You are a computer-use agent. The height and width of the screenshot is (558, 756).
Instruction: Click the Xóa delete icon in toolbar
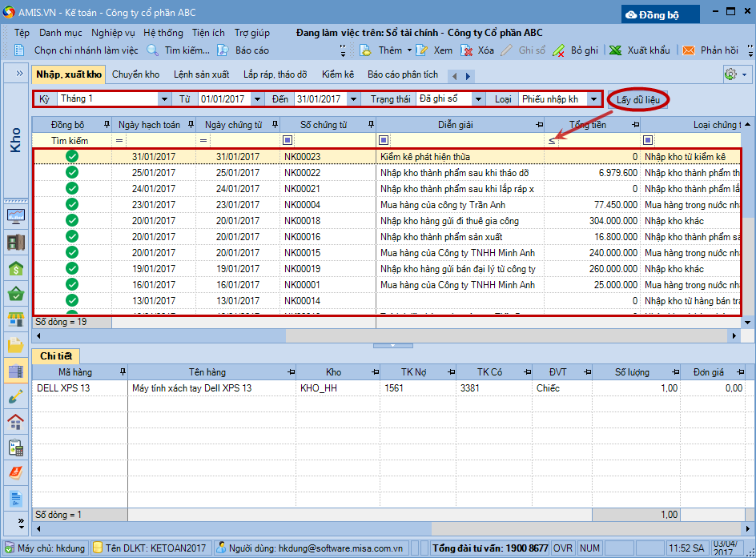[x=467, y=50]
